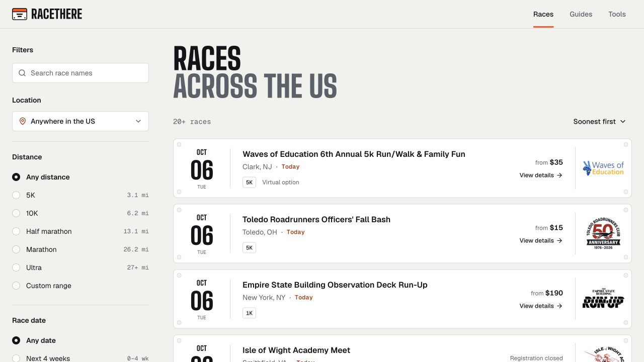Click the location pin icon
The height and width of the screenshot is (362, 644).
(x=22, y=121)
